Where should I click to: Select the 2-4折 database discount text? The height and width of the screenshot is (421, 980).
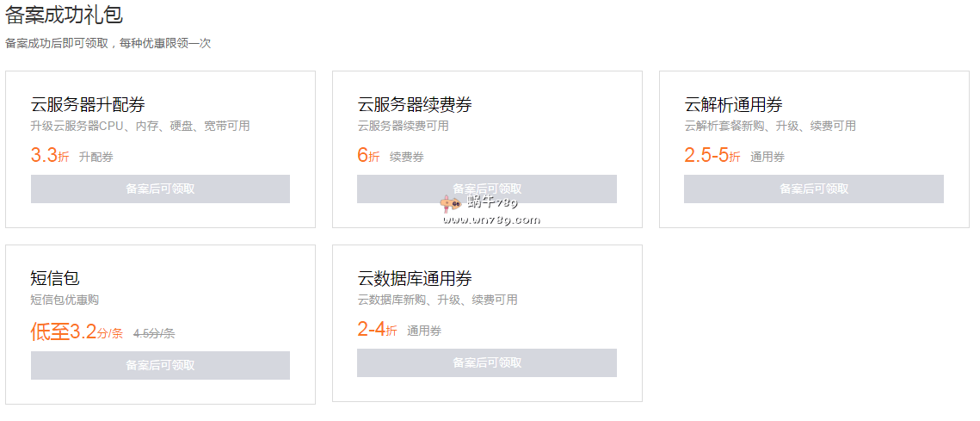click(377, 329)
